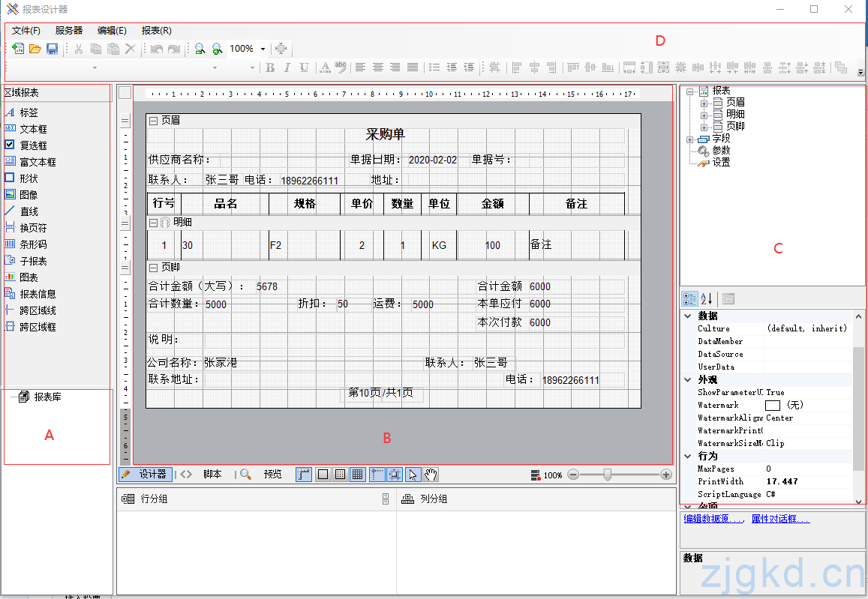The image size is (868, 599).
Task: Collapse the 明细 section in the designer
Action: click(153, 223)
